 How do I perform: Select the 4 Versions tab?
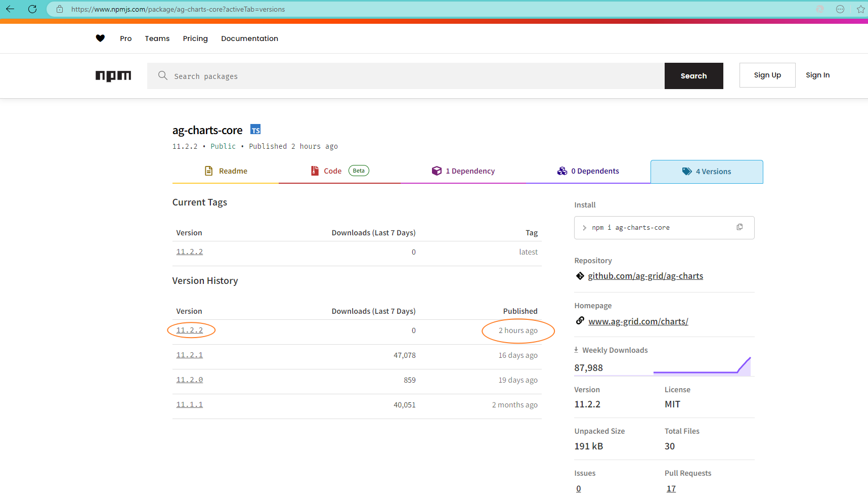(x=707, y=172)
